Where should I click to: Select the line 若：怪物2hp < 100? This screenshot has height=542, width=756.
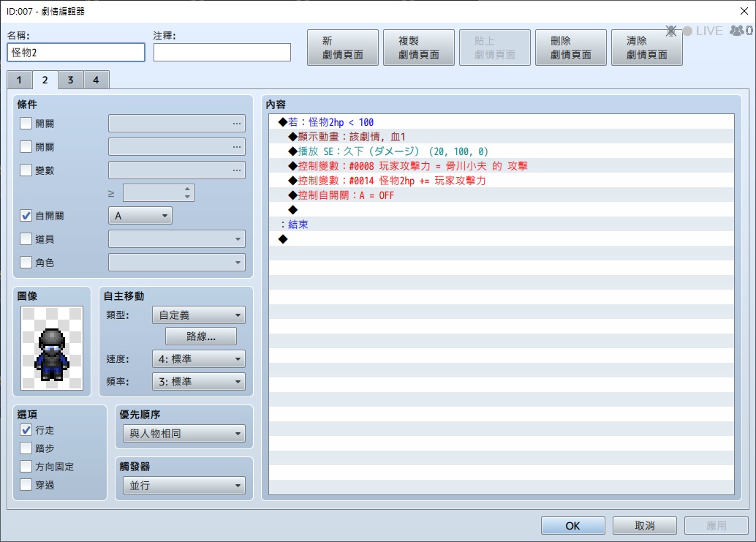click(x=502, y=122)
